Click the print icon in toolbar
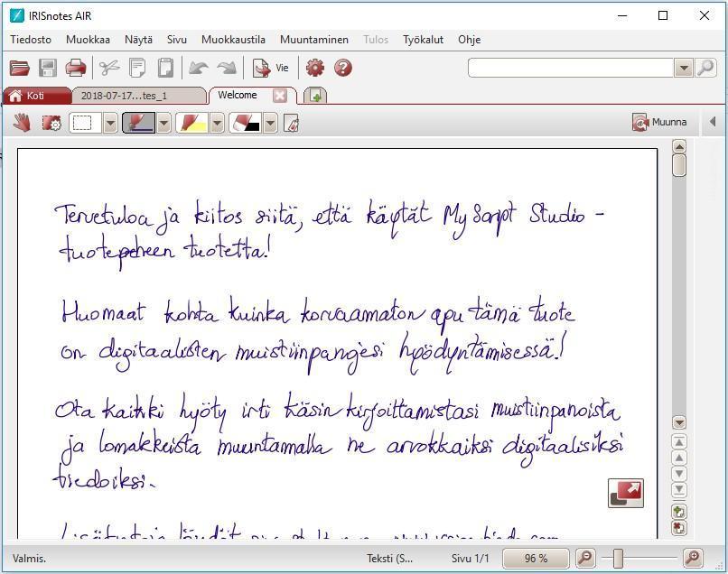The image size is (728, 574). click(76, 68)
